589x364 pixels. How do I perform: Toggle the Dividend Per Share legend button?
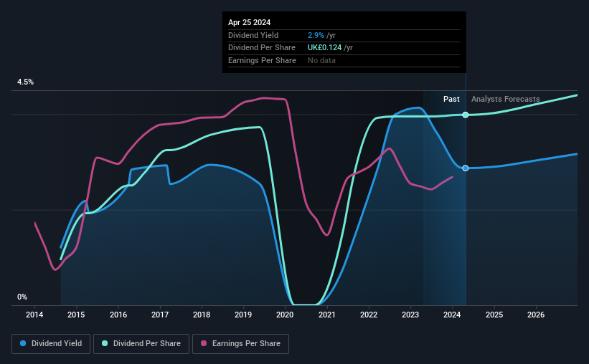point(141,344)
